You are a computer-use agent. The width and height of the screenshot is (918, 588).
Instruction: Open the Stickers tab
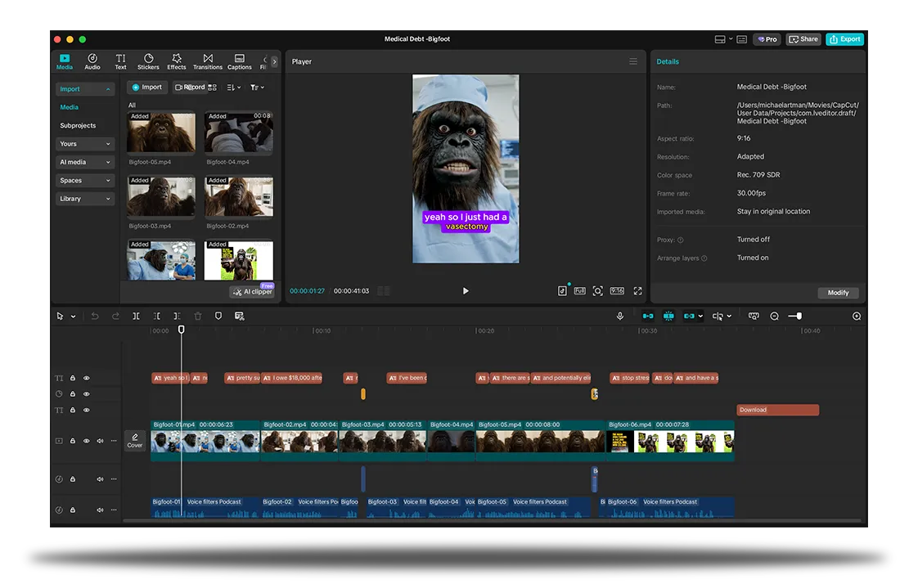tap(148, 61)
